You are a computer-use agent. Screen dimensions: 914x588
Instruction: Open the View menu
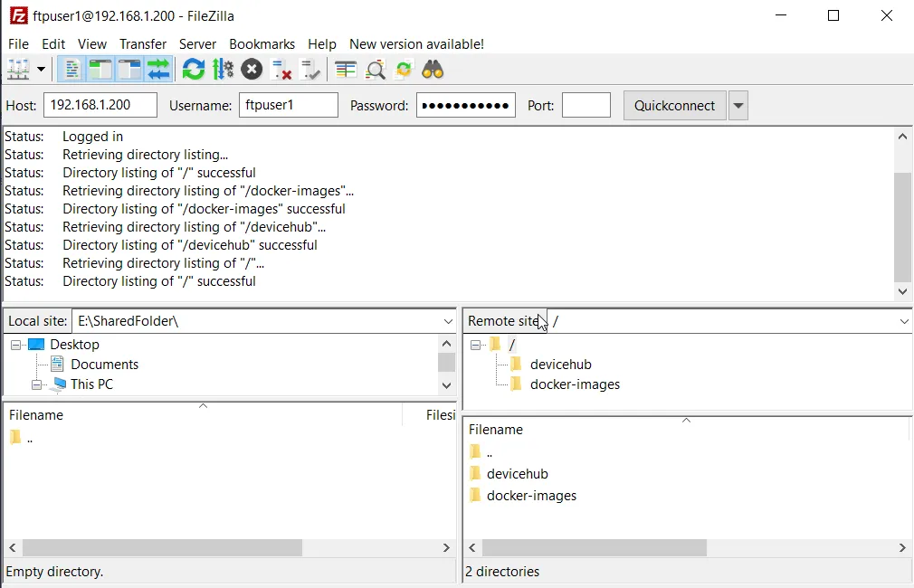click(x=92, y=44)
